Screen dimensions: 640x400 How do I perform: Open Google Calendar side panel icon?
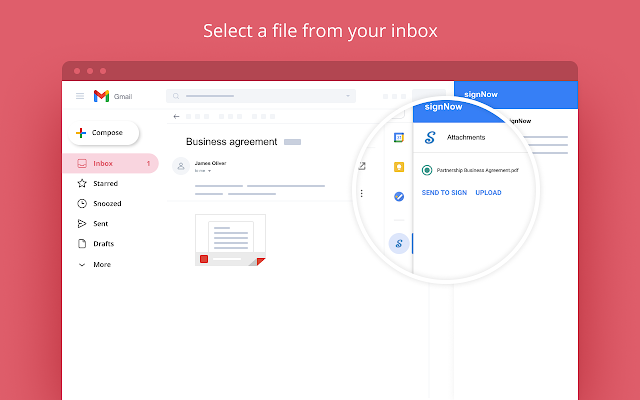click(x=399, y=138)
